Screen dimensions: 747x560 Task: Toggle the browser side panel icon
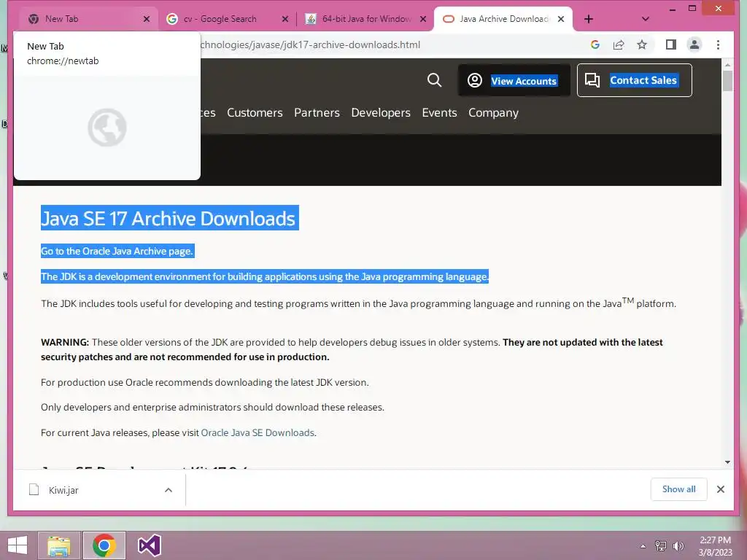(x=671, y=44)
